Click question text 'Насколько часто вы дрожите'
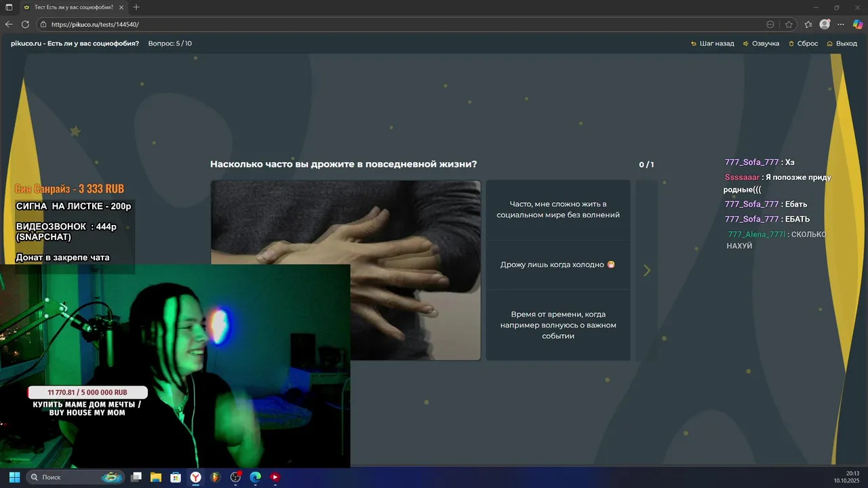The width and height of the screenshot is (868, 488). pyautogui.click(x=343, y=164)
